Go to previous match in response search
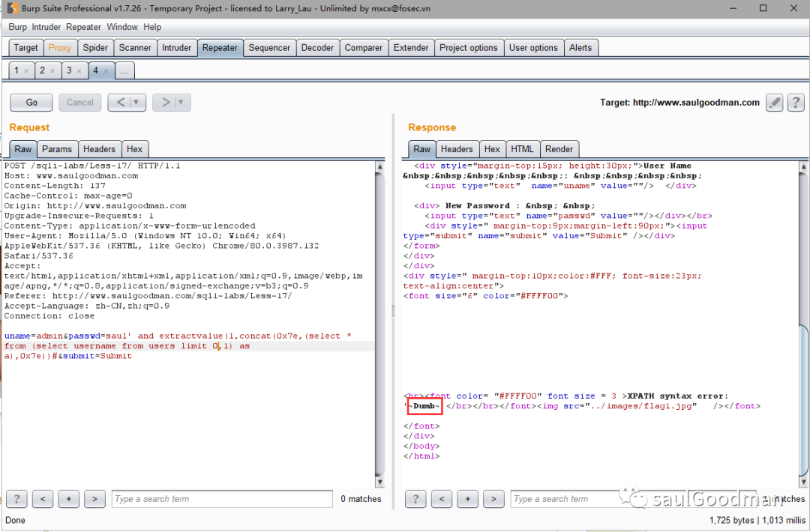The width and height of the screenshot is (810, 532). [442, 499]
